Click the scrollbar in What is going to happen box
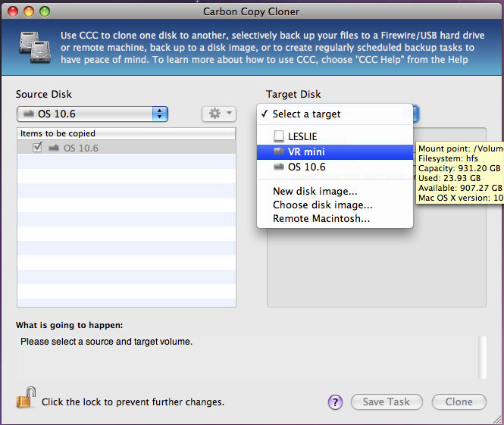The height and width of the screenshot is (425, 504). point(482,358)
